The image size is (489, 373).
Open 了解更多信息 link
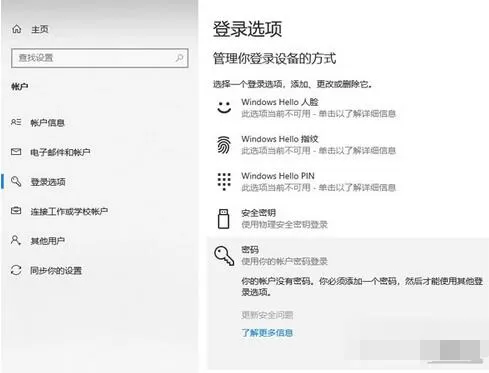(x=267, y=333)
